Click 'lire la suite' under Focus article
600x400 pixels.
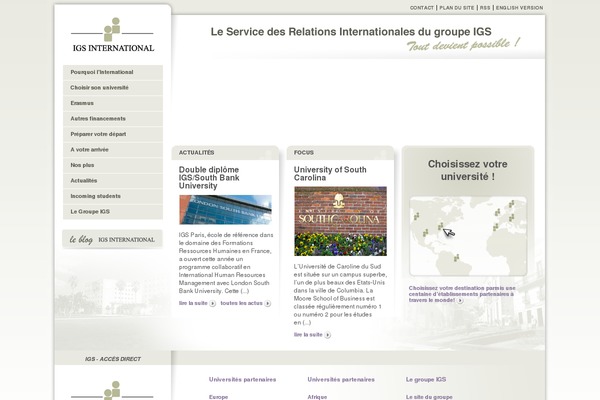(308, 335)
